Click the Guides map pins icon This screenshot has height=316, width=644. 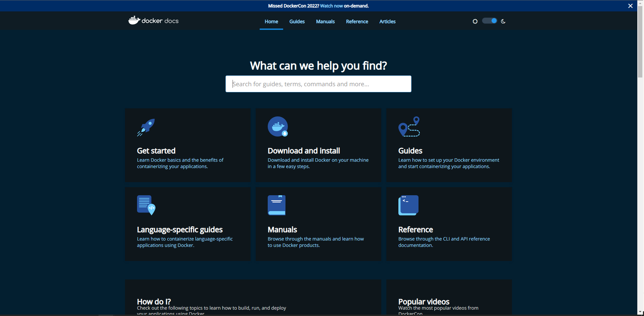point(409,126)
